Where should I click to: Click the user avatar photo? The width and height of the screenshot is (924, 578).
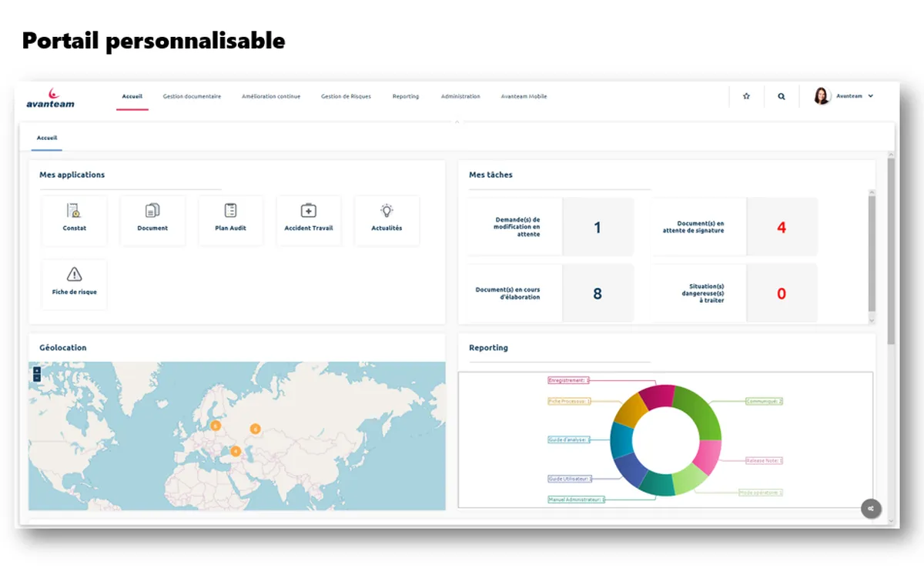pos(822,96)
